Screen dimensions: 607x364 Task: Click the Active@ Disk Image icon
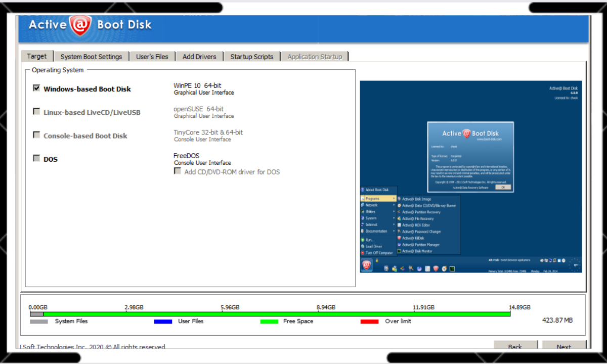click(399, 199)
